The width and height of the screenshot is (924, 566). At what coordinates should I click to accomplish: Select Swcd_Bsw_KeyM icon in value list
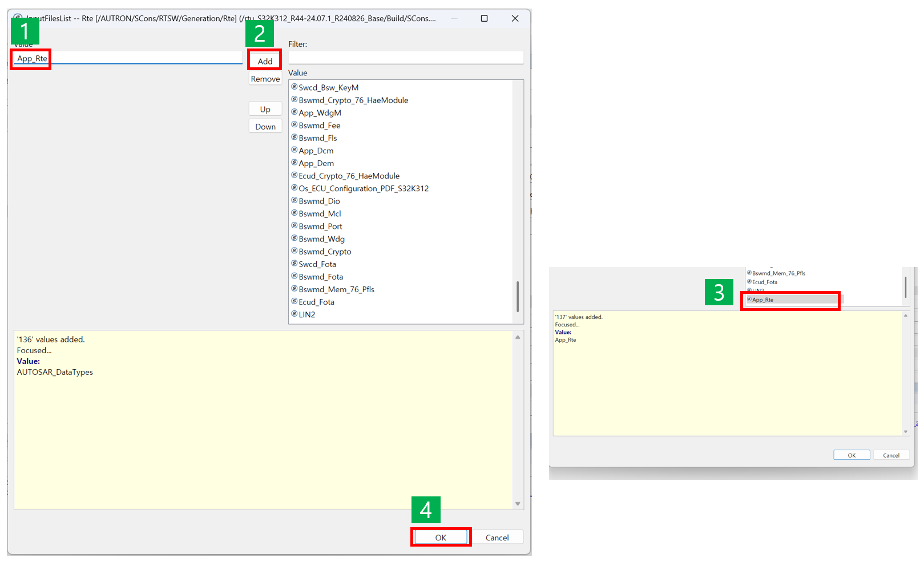pyautogui.click(x=294, y=87)
